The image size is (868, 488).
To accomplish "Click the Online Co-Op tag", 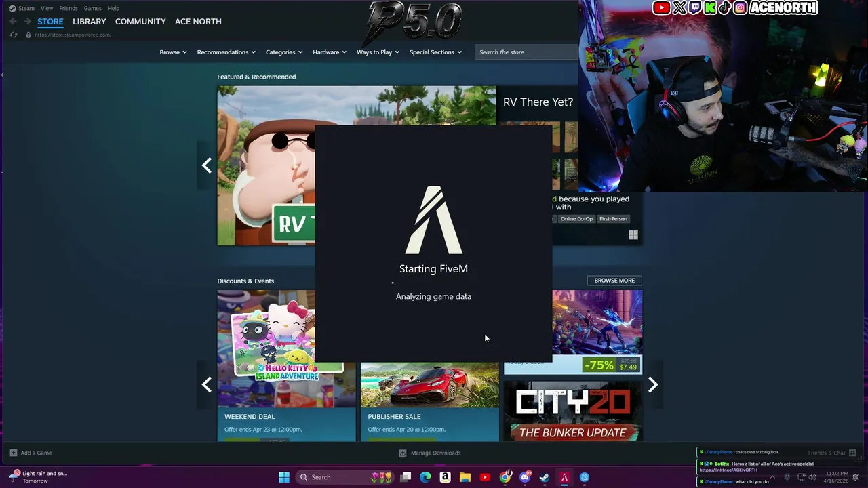I will pyautogui.click(x=576, y=219).
